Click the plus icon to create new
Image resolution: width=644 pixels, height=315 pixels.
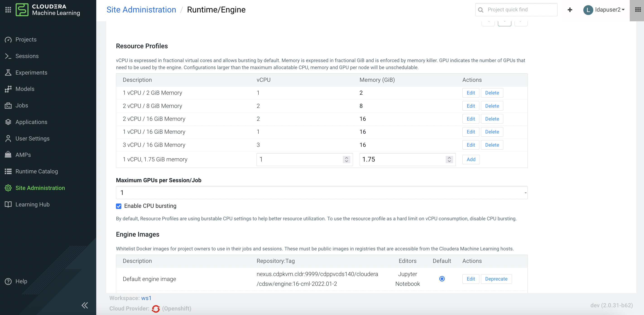pos(570,10)
